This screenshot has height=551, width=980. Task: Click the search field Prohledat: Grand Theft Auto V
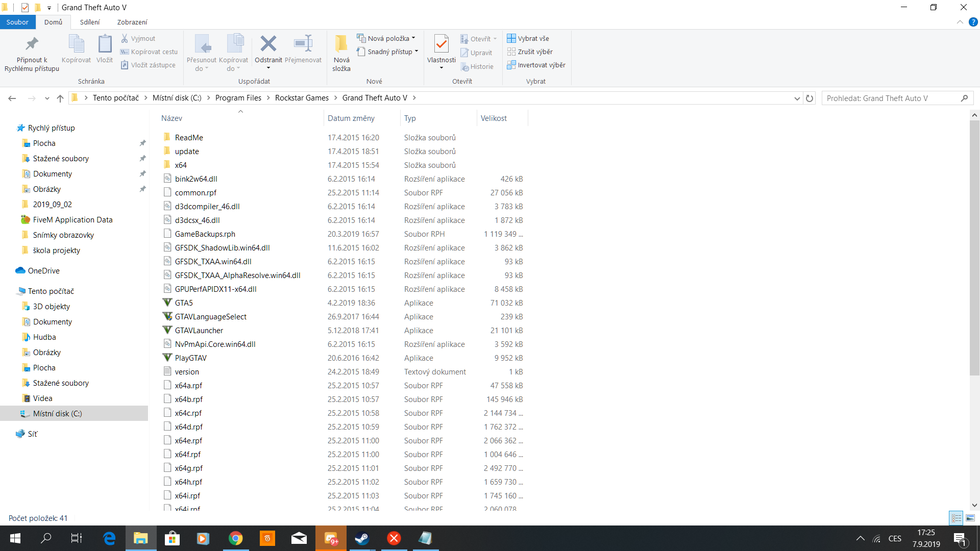897,98
